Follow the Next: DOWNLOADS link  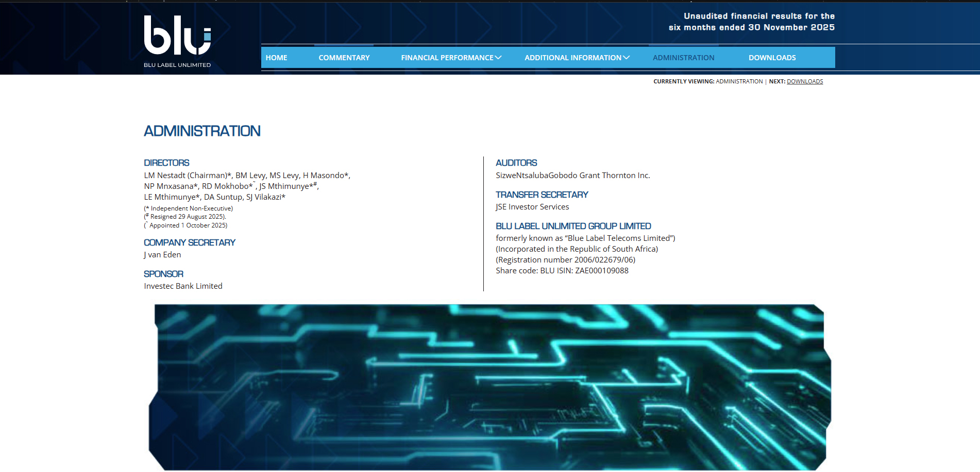pos(805,81)
